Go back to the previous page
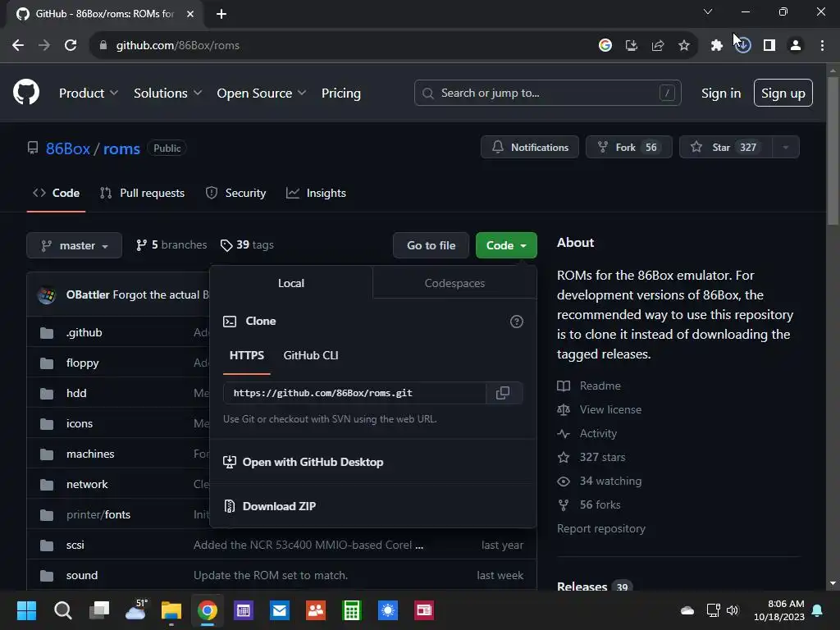This screenshot has width=840, height=630. click(18, 46)
